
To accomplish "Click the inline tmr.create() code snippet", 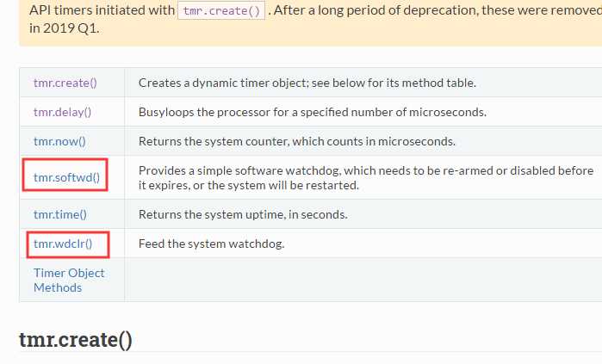I will pyautogui.click(x=221, y=10).
